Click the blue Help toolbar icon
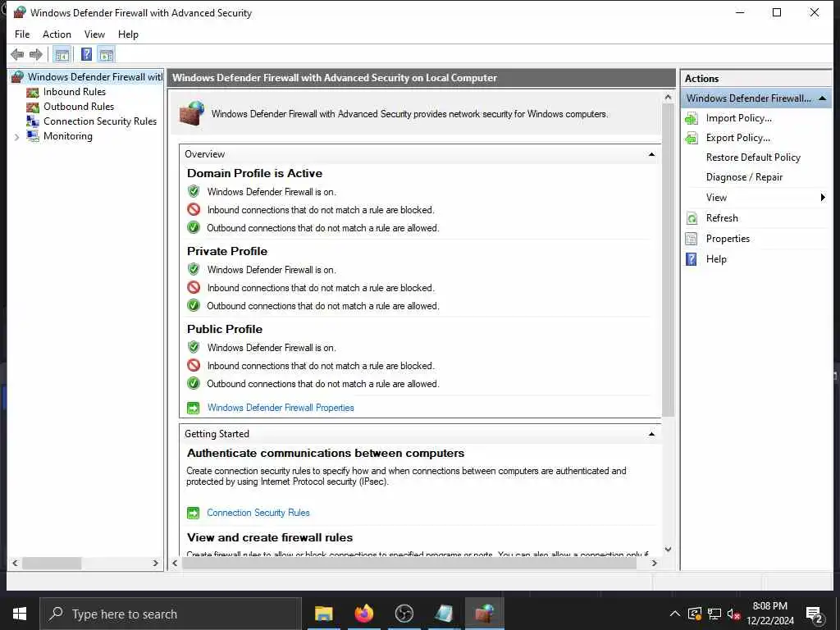The width and height of the screenshot is (840, 630). point(86,54)
